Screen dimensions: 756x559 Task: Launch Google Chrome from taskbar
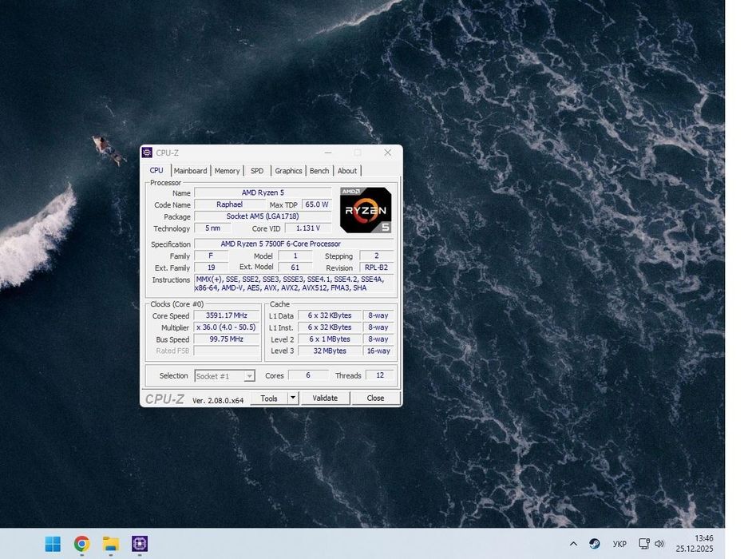pyautogui.click(x=82, y=544)
